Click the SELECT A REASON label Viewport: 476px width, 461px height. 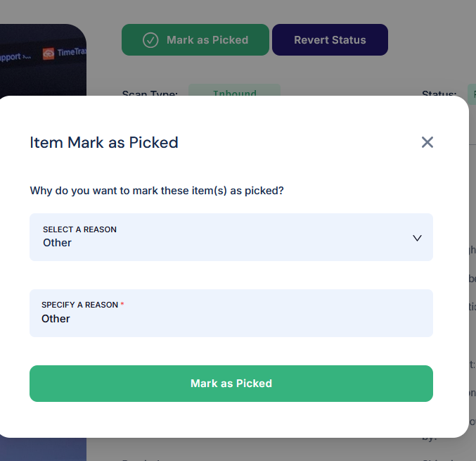(79, 229)
